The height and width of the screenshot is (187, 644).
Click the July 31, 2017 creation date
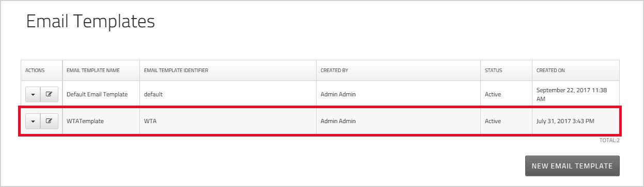coord(565,121)
